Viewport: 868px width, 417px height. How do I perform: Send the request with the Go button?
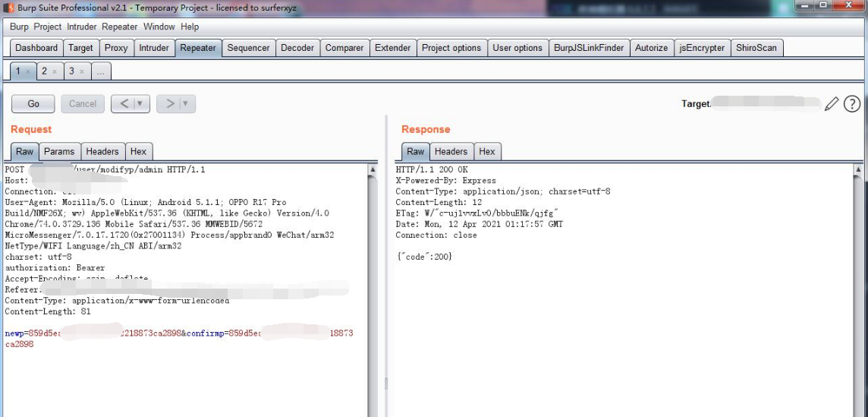pyautogui.click(x=33, y=104)
